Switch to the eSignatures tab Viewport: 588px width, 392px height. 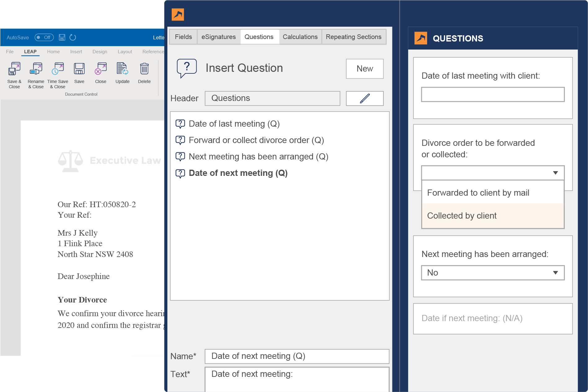coord(219,37)
